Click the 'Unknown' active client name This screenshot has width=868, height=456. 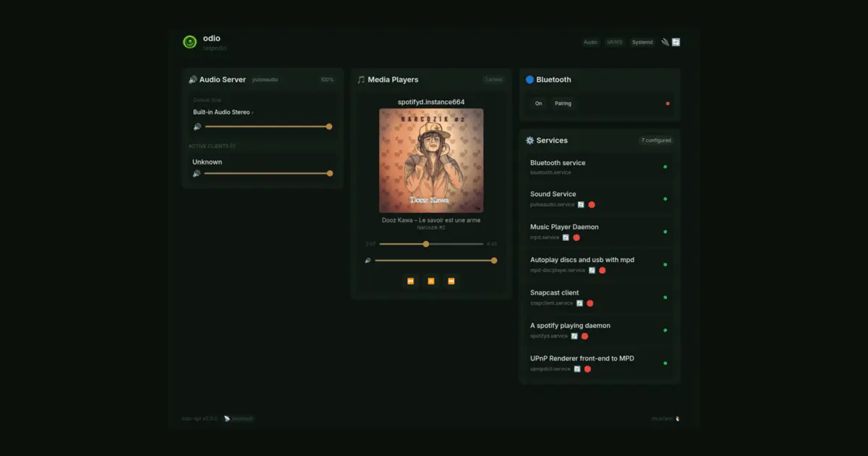coord(207,162)
